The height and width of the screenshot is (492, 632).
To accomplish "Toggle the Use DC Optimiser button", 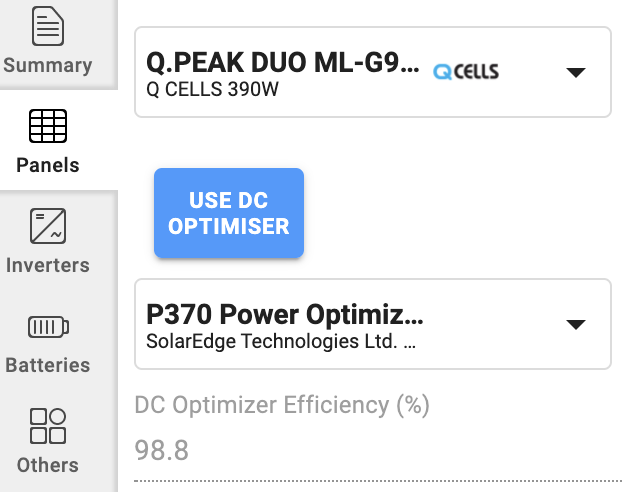I will (x=229, y=213).
